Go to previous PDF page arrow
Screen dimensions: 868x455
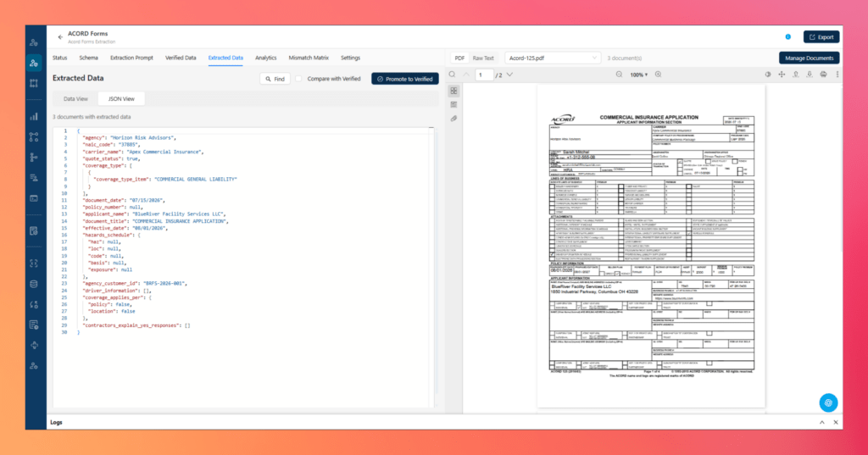click(x=466, y=75)
